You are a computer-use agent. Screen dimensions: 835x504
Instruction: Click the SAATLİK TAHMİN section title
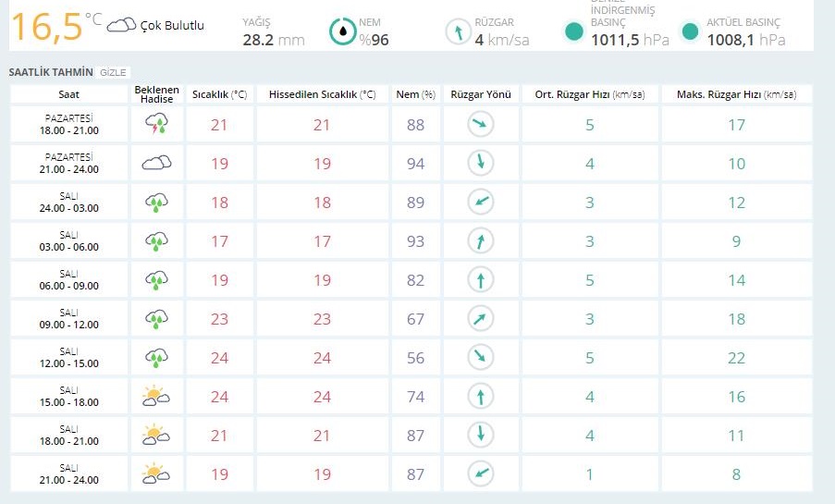point(51,71)
